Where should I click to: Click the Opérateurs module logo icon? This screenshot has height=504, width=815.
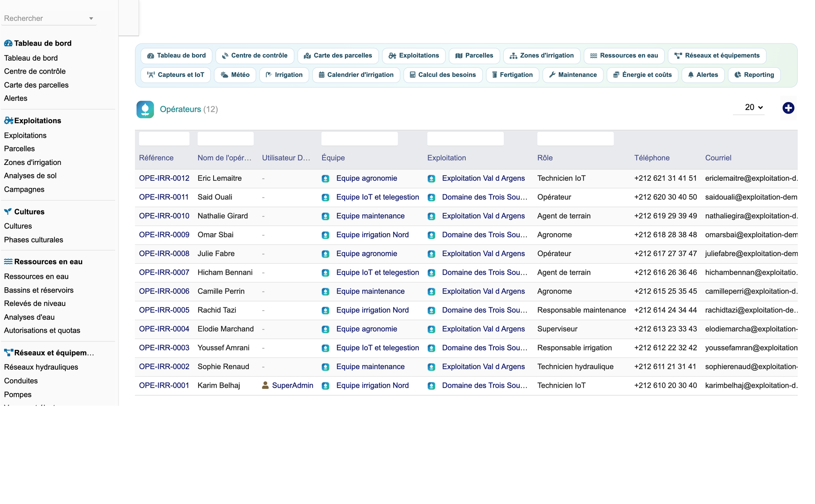[x=145, y=109]
